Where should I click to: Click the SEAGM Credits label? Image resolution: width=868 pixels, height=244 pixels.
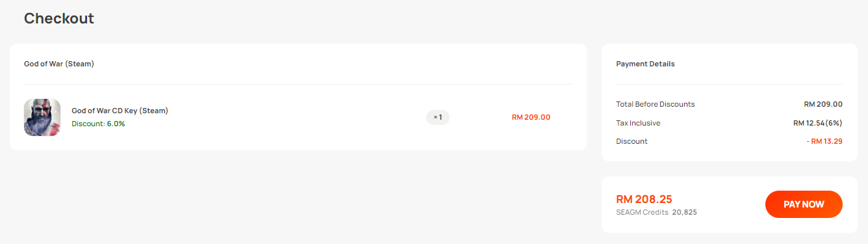(642, 212)
